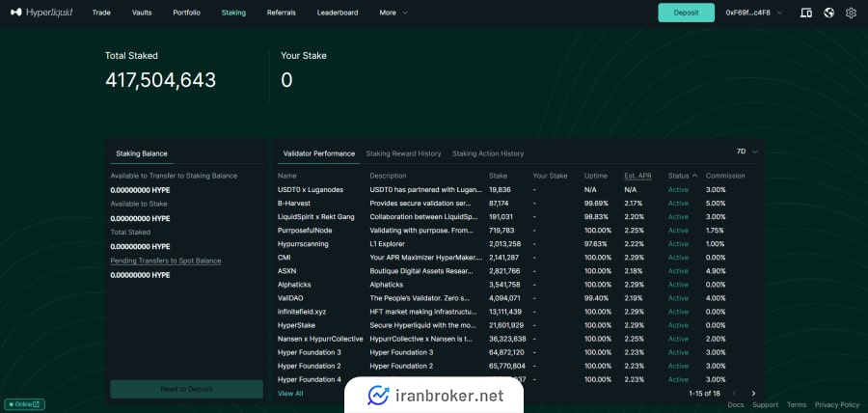Select the Alphaticks validator name
The height and width of the screenshot is (413, 868).
tap(294, 285)
